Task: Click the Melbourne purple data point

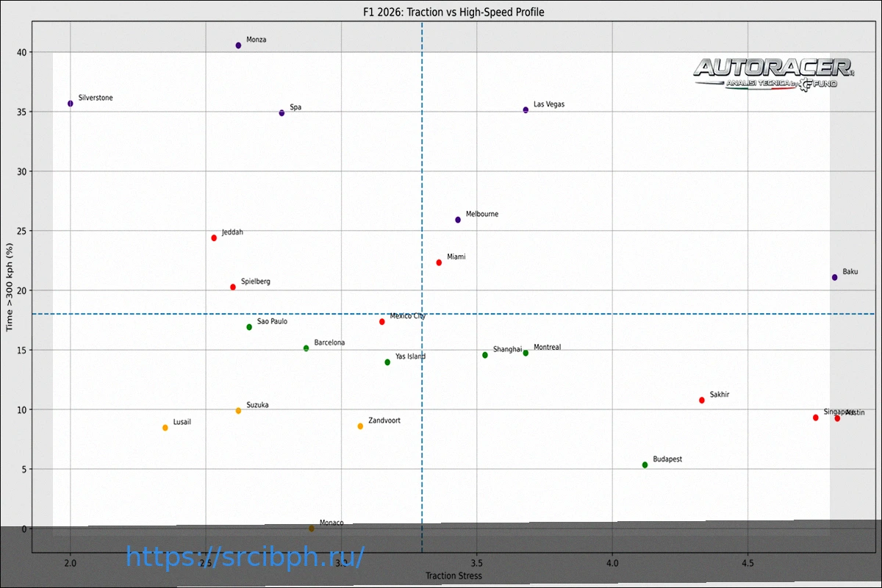Action: (x=458, y=220)
